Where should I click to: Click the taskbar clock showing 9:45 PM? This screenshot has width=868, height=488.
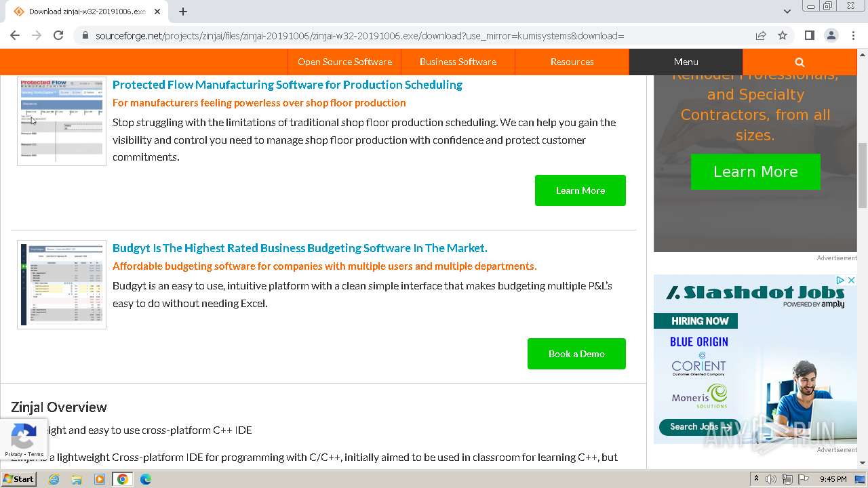[x=833, y=479]
